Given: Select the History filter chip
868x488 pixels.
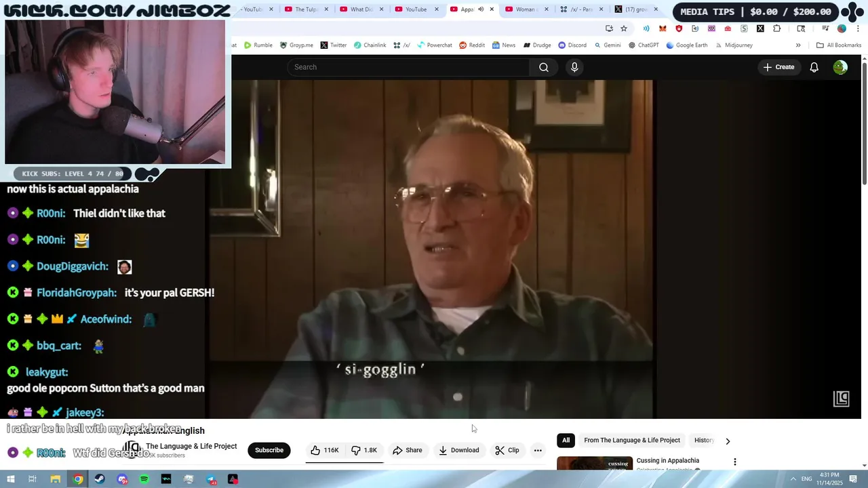Looking at the screenshot, I should coord(704,441).
